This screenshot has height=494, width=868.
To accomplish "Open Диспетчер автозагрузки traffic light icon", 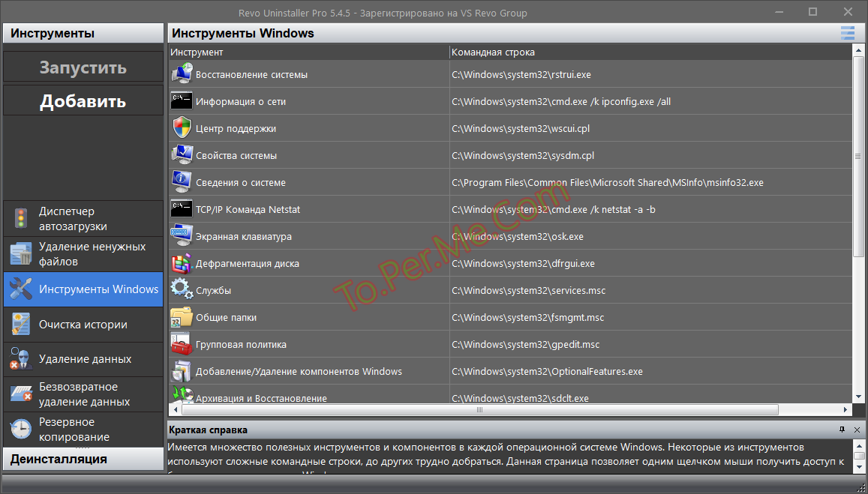I will 21,219.
